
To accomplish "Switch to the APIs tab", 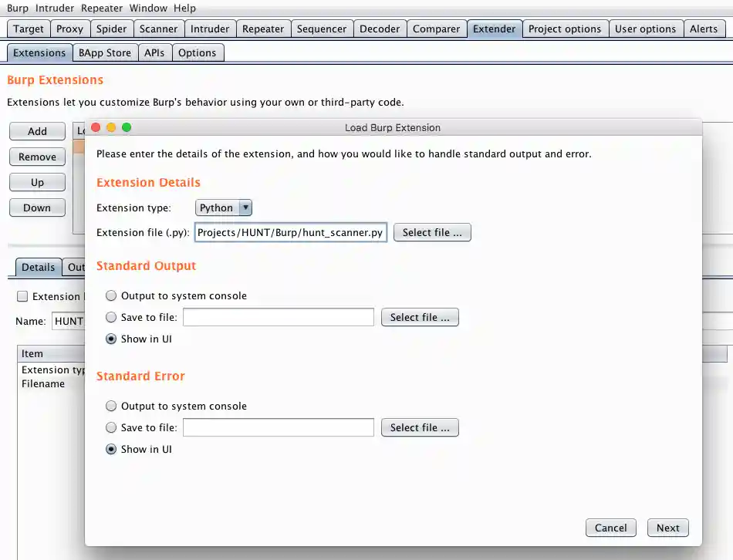I will [x=154, y=52].
